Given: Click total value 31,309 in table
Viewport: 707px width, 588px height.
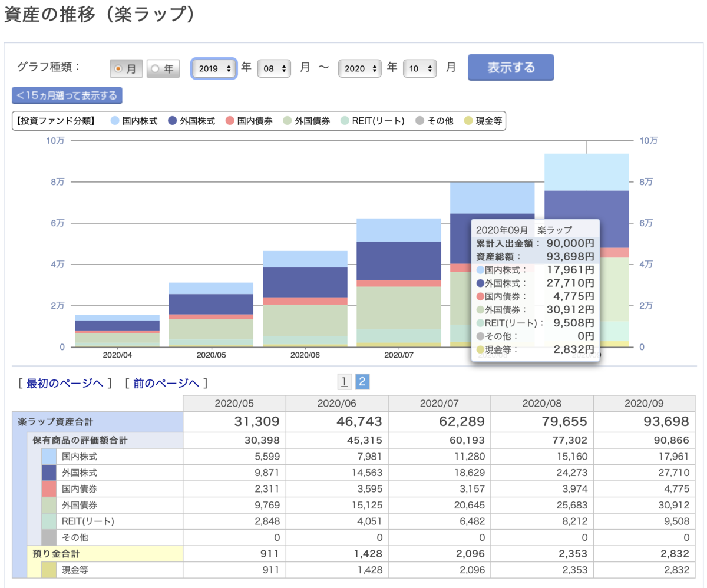Looking at the screenshot, I should pyautogui.click(x=257, y=422).
